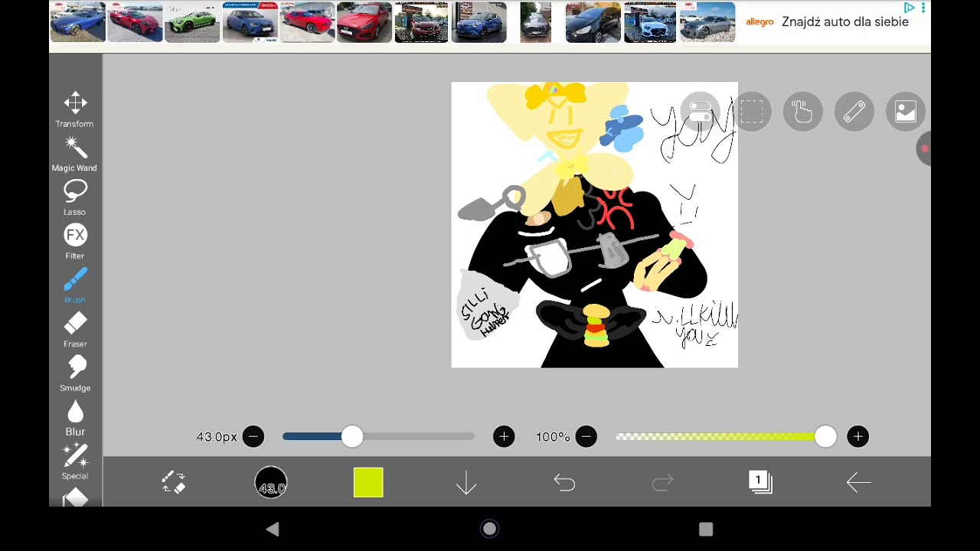
Task: Click the drawing canvas artwork
Action: 595,225
